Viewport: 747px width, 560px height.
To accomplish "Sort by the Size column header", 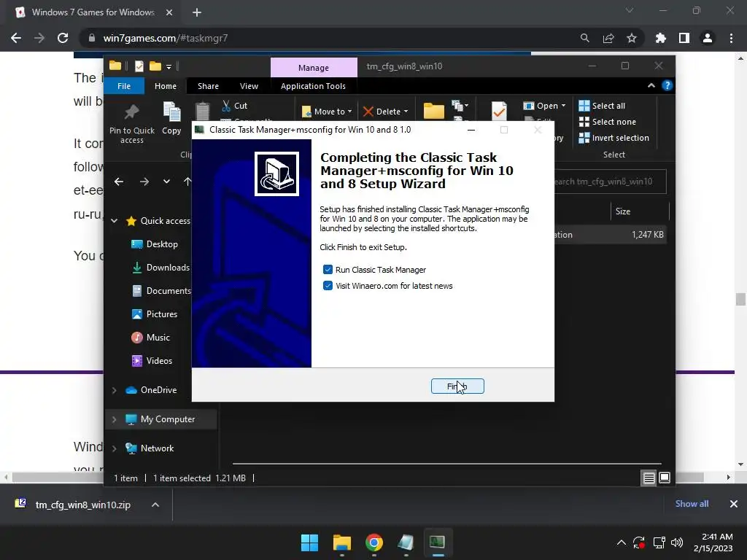I will point(639,211).
